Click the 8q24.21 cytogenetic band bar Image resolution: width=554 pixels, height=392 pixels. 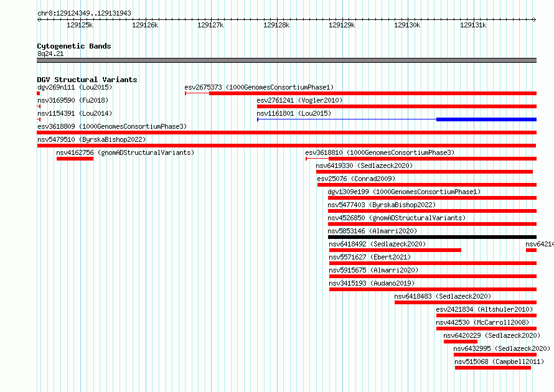(x=286, y=60)
